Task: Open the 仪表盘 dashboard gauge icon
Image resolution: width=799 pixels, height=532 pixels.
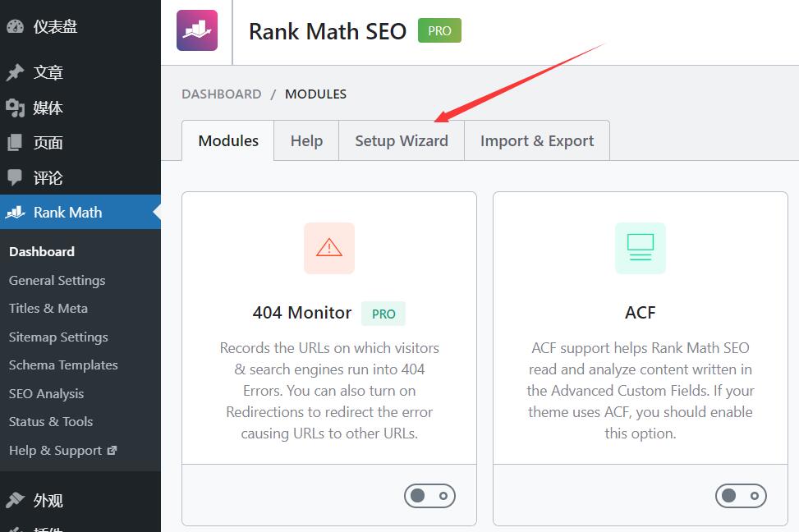Action: (16, 26)
